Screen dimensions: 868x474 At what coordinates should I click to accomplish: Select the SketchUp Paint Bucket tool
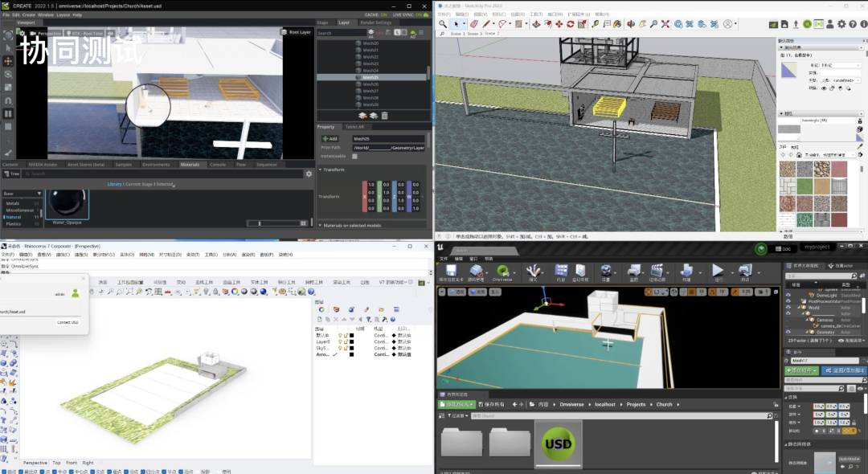616,24
